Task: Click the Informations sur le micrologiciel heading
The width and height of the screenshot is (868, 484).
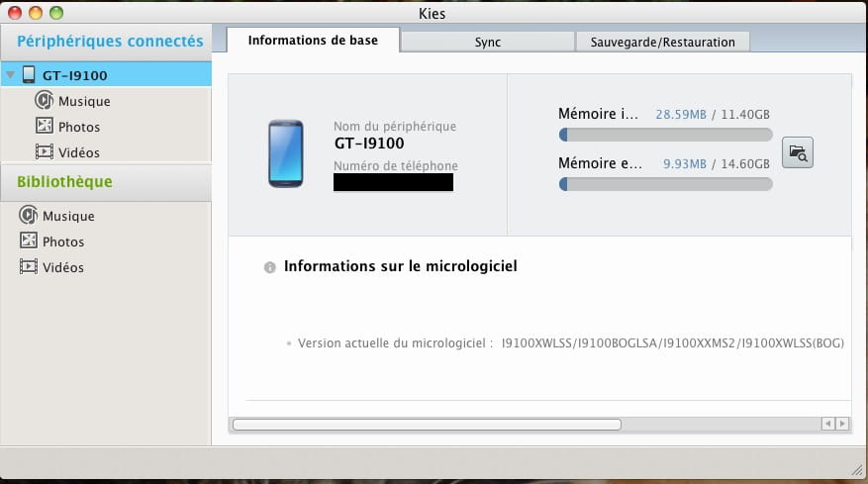Action: [x=400, y=266]
